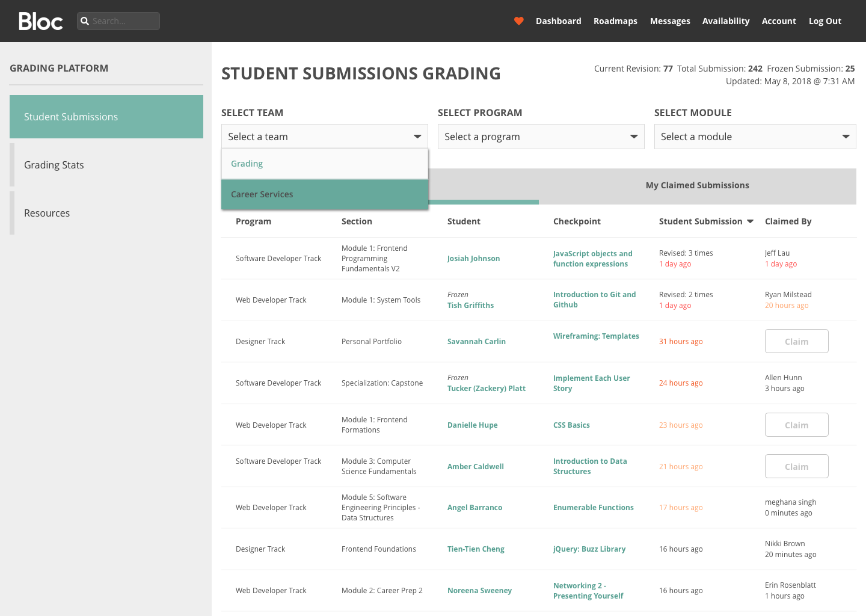Sort by the Student Submission column arrow

750,221
